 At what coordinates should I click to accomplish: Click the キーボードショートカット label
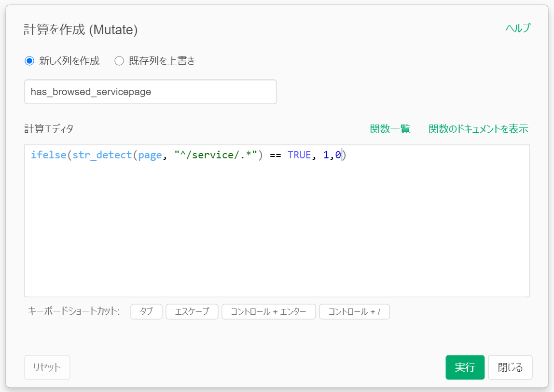(x=74, y=311)
